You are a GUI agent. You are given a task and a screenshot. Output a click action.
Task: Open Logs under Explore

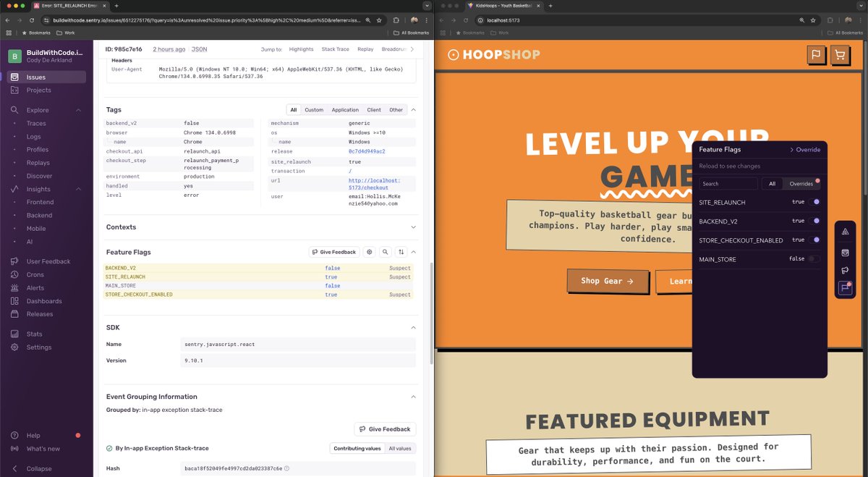point(34,136)
